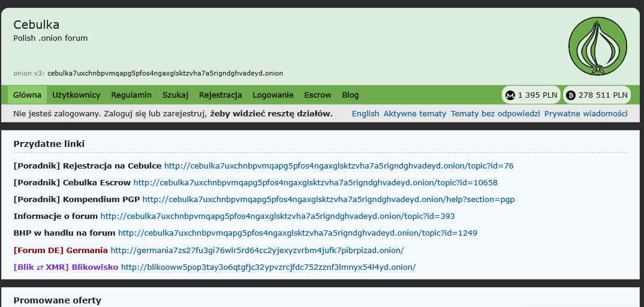Viewport: 644px width, 307px height.
Task: Click the Bitcoin price icon
Action: [571, 95]
